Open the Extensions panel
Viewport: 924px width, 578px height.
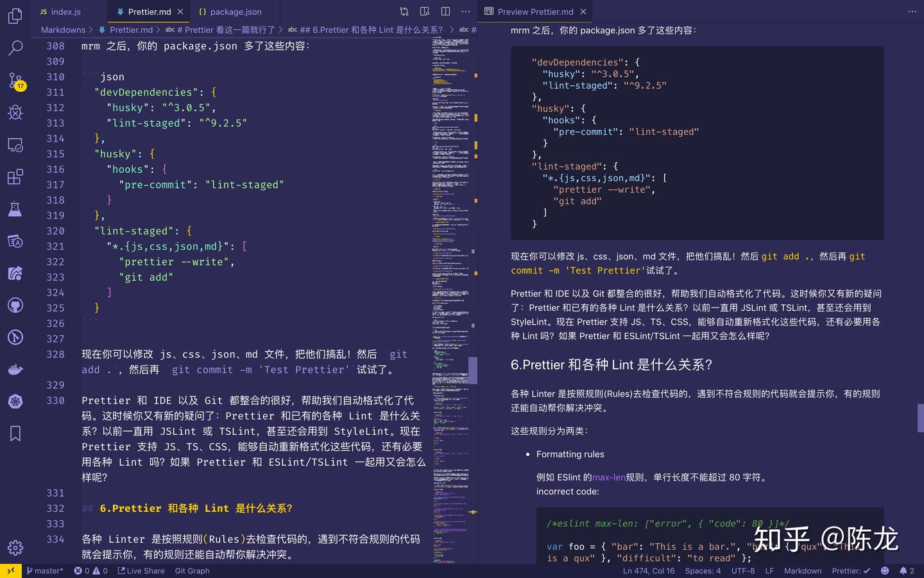coord(15,177)
